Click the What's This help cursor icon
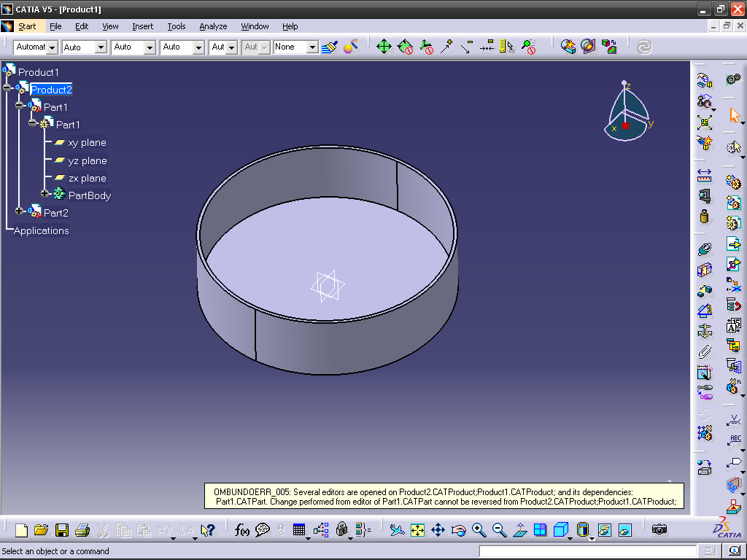 pyautogui.click(x=208, y=530)
